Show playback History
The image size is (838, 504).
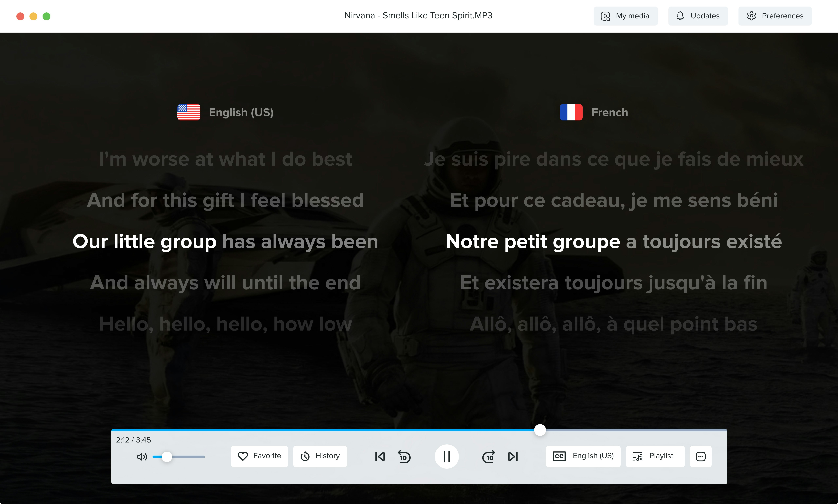[320, 456]
